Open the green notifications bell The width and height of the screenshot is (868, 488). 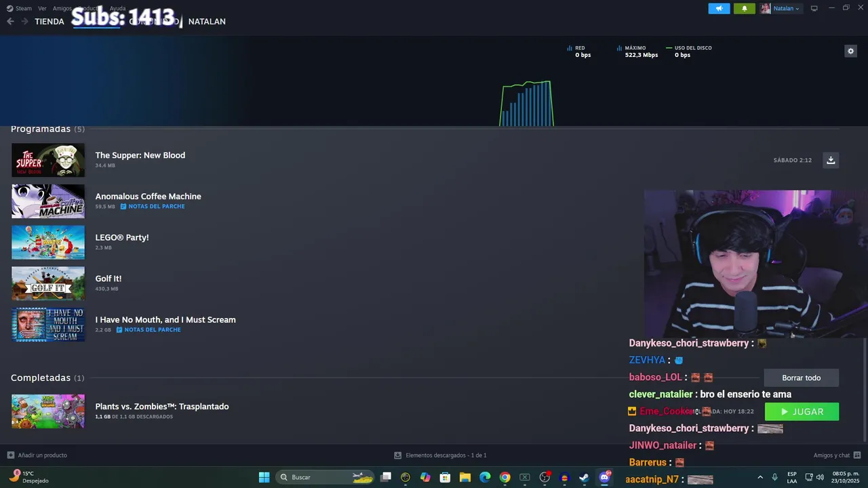click(744, 8)
